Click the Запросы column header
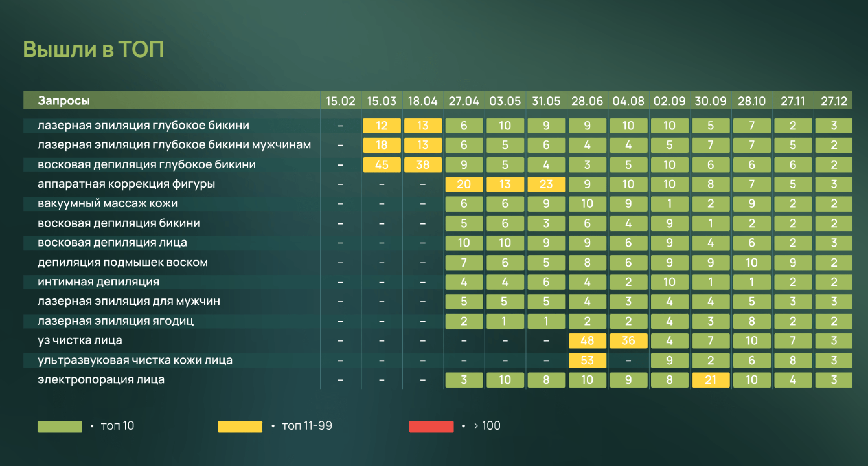Image resolution: width=868 pixels, height=466 pixels. [64, 100]
